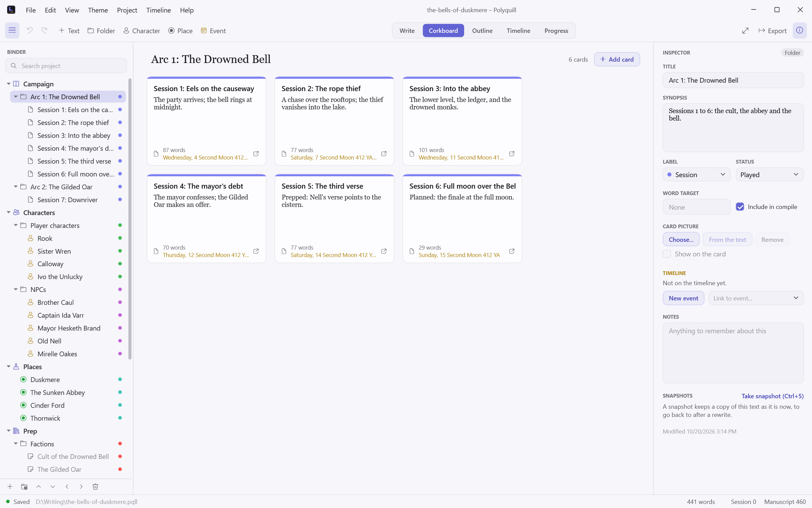Viewport: 812px width, 508px height.
Task: Outdent item with the left chevron
Action: point(67,487)
